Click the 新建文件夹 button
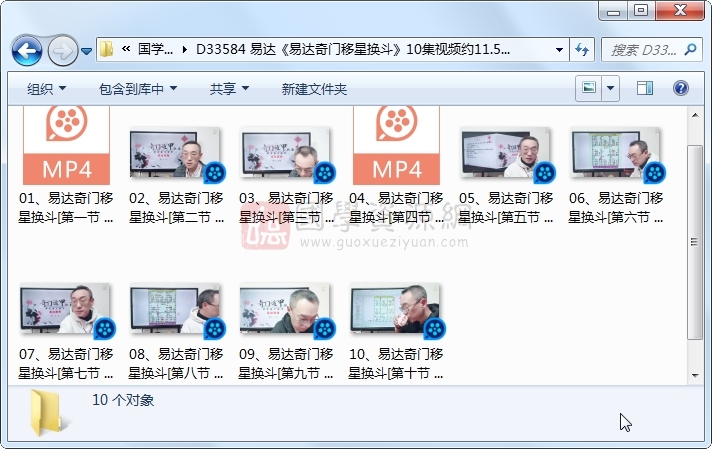This screenshot has height=449, width=712. pos(314,89)
